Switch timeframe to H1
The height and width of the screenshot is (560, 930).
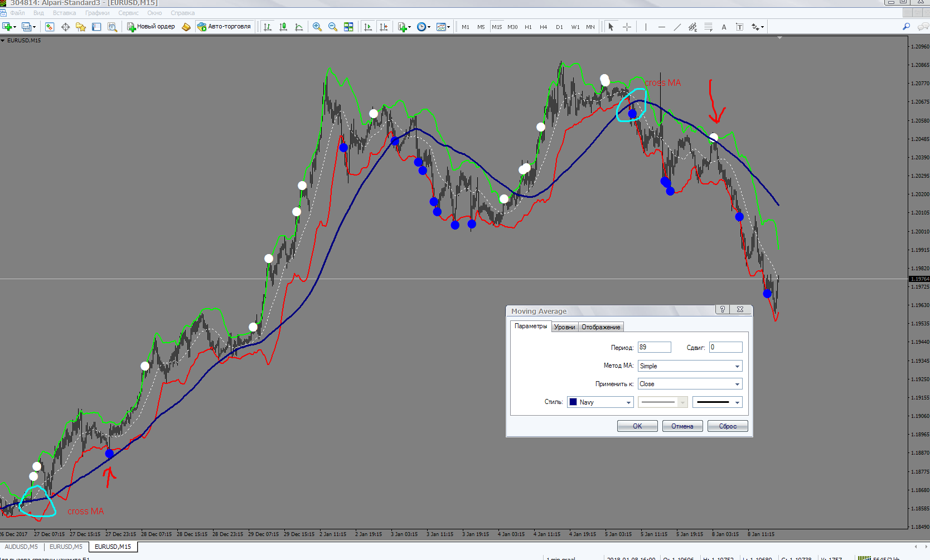click(x=528, y=27)
